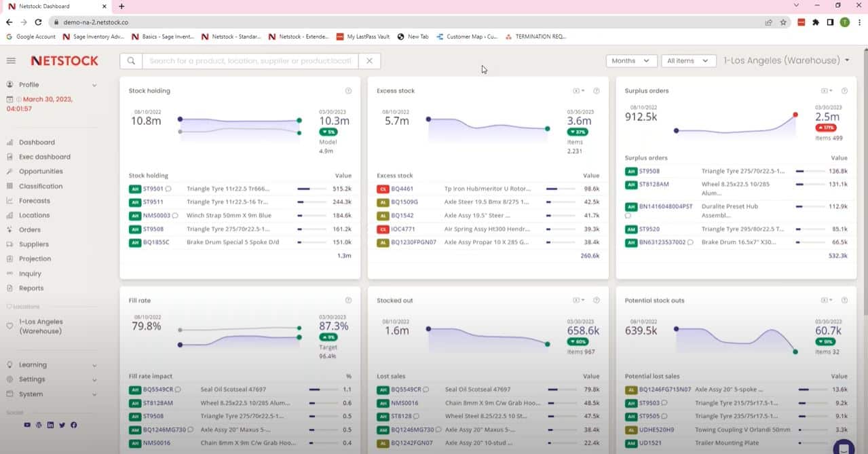868x454 pixels.
Task: Open a new browser tab
Action: coord(121,6)
